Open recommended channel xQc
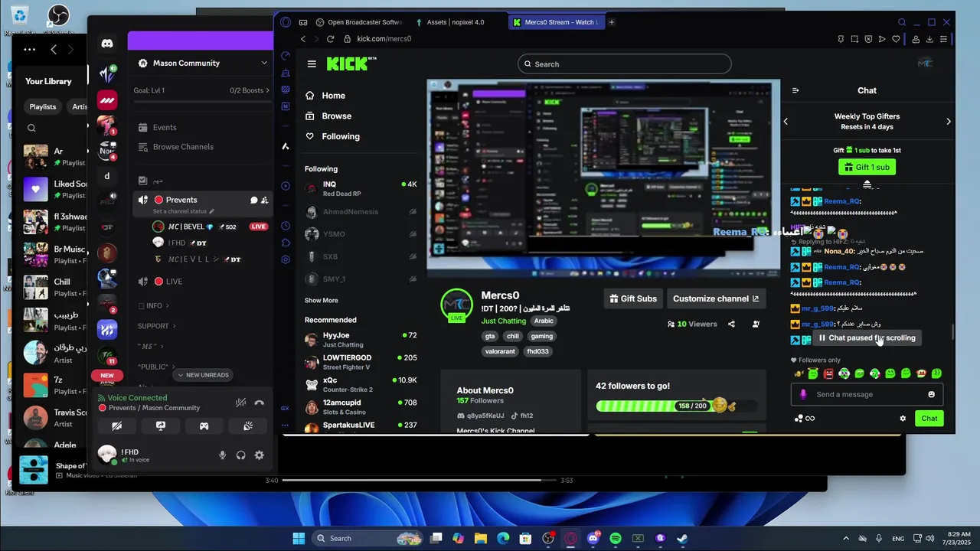This screenshot has width=980, height=551. [x=361, y=385]
